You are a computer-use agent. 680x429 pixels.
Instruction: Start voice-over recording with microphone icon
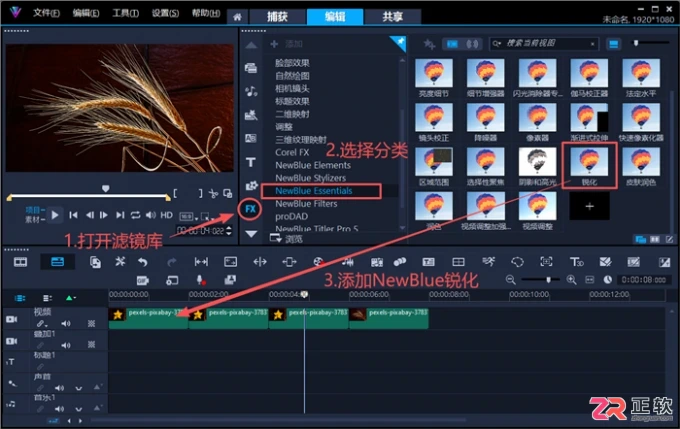point(201,280)
